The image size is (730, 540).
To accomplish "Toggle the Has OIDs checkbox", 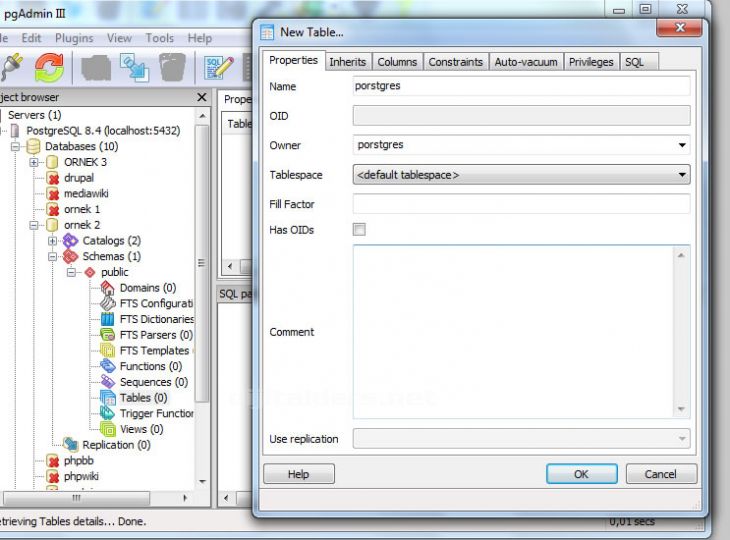I will pyautogui.click(x=359, y=230).
